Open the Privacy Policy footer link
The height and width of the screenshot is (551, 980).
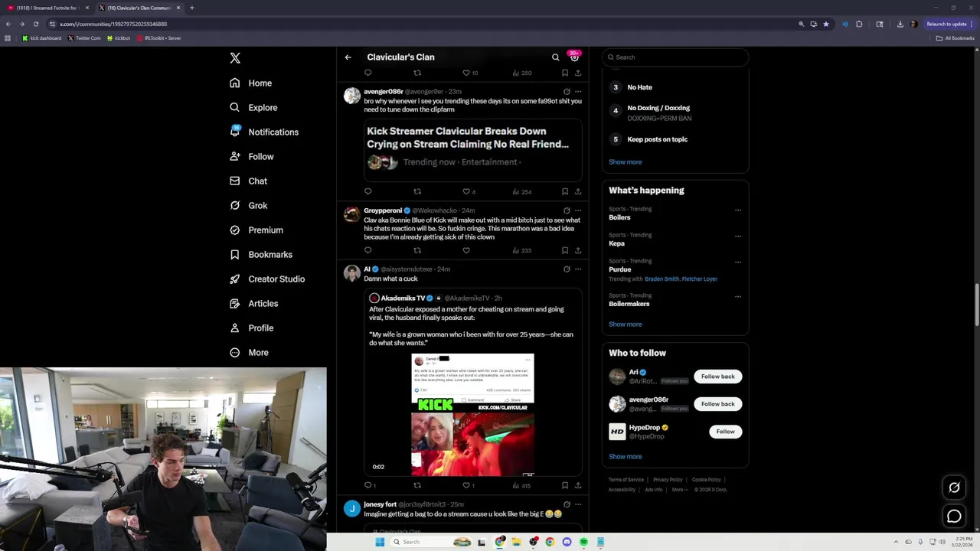coord(668,480)
